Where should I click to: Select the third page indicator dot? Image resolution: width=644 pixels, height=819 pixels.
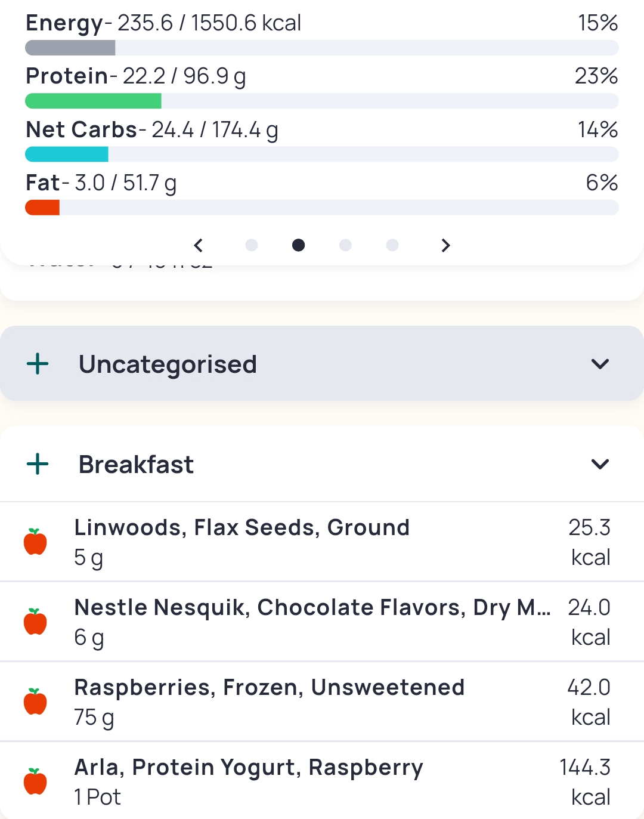click(345, 245)
